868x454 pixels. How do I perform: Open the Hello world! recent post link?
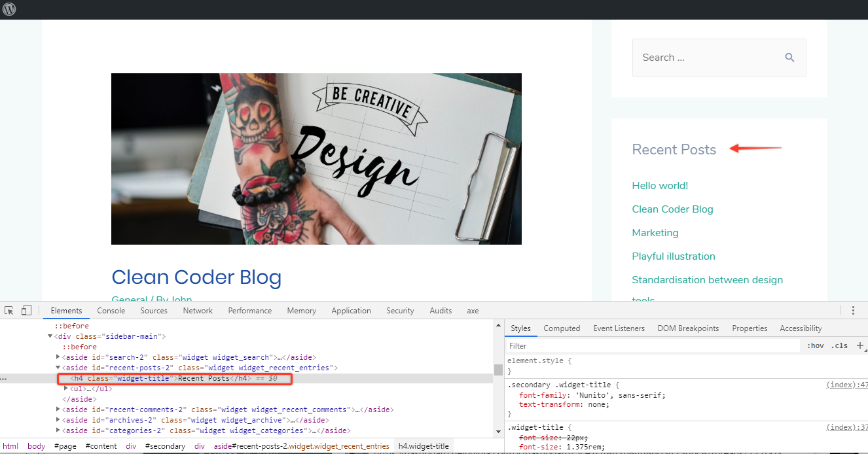pos(660,186)
